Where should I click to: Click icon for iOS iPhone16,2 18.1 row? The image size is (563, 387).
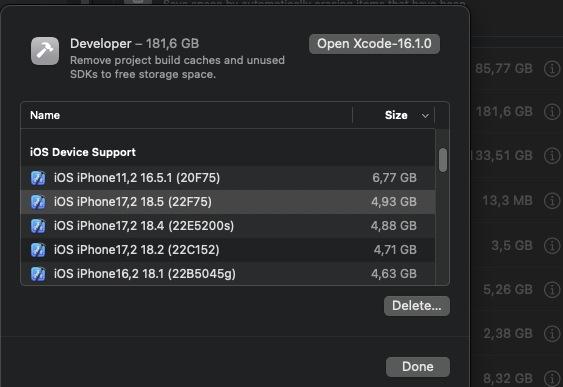pyautogui.click(x=38, y=274)
